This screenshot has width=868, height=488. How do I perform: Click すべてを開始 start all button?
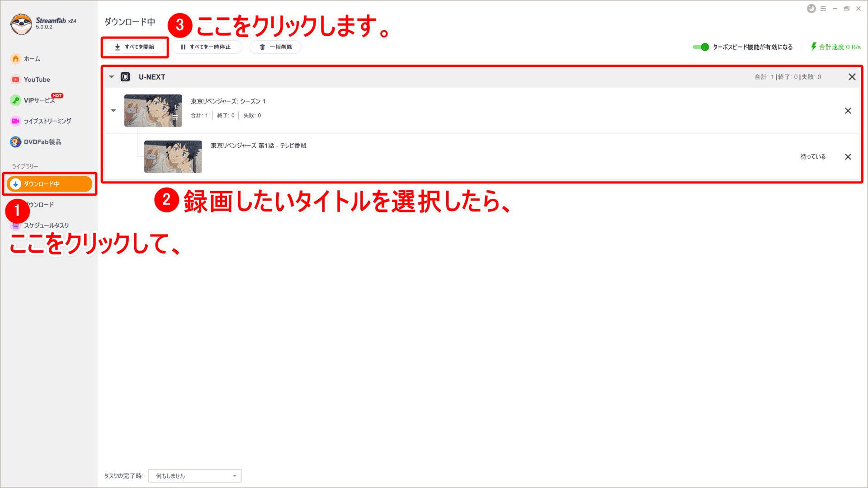pyautogui.click(x=134, y=47)
